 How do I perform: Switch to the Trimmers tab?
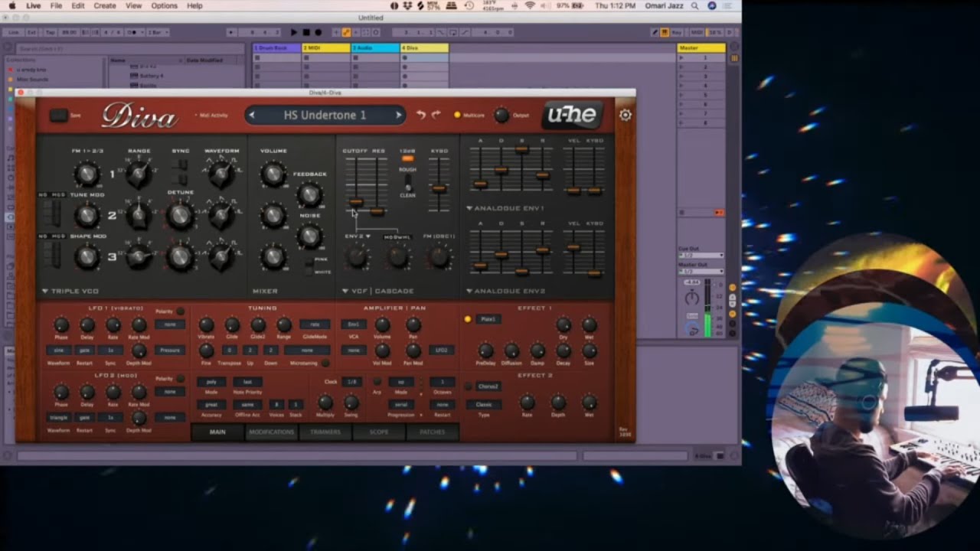click(325, 432)
